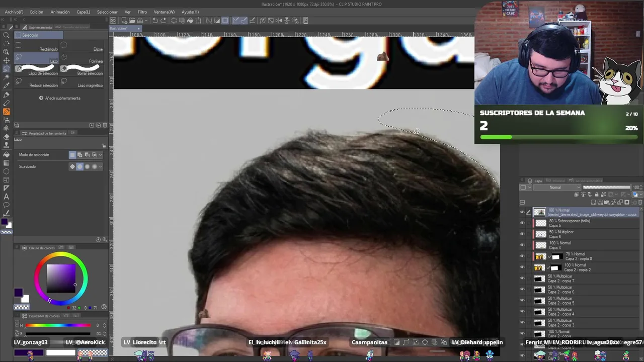This screenshot has height=362, width=644.
Task: Select the Gradient tool
Action: pyautogui.click(x=6, y=163)
